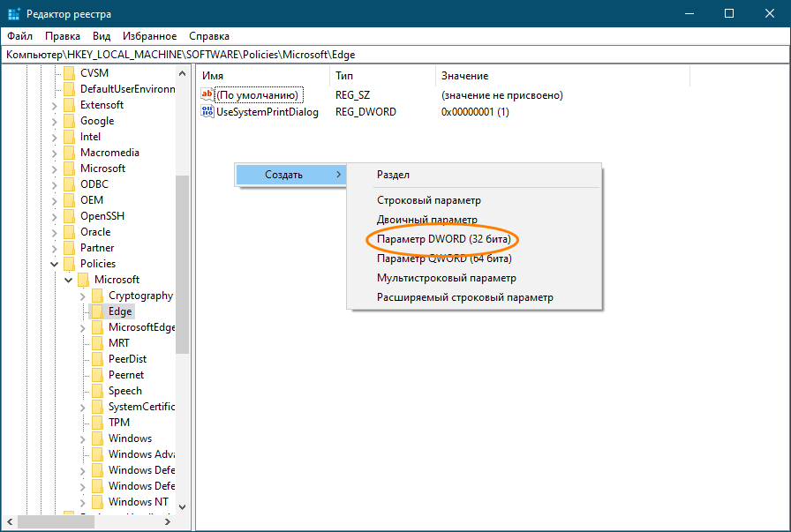Select the CVSM folder icon

click(69, 73)
